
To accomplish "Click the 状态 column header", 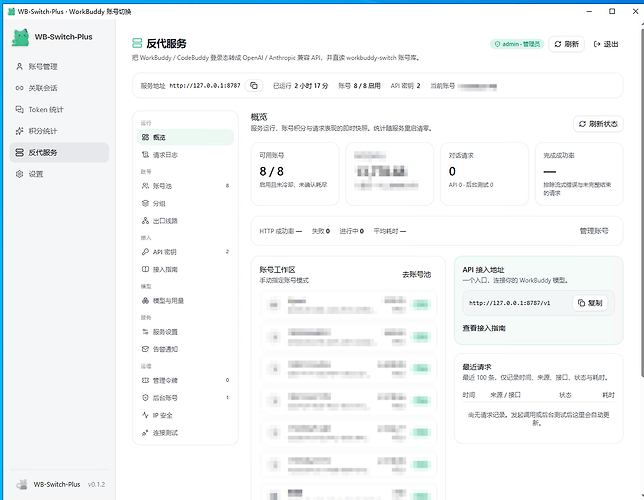I will tap(565, 395).
